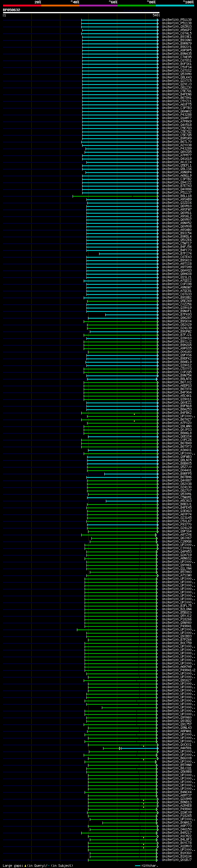Select the UniRef100_O04160 label
Image resolution: width=197 pixels, height=868 pixels.
(176, 352)
